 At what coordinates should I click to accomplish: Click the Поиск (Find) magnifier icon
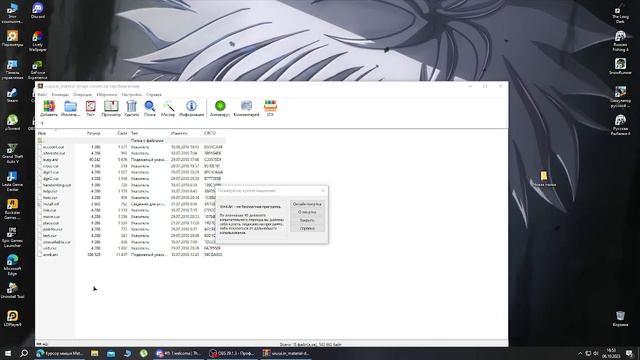click(x=150, y=109)
